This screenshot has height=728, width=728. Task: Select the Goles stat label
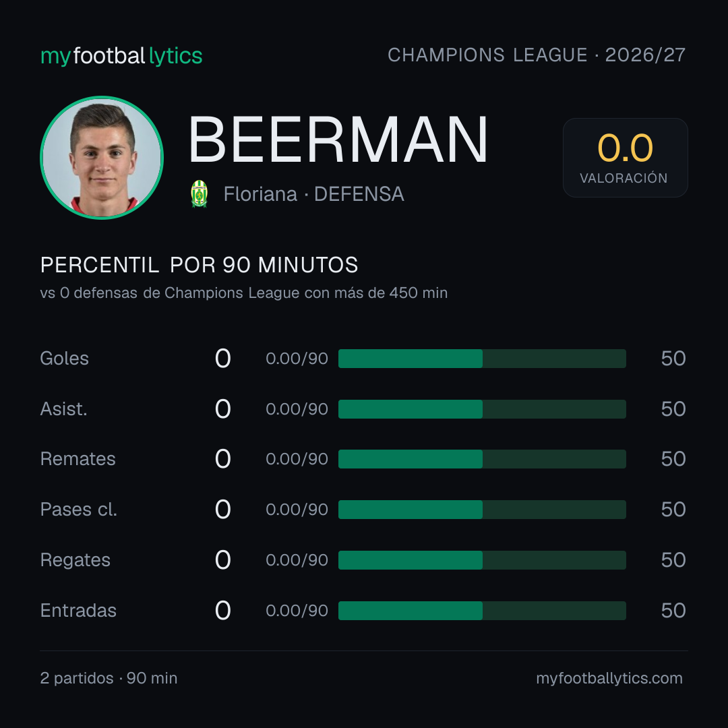[65, 359]
